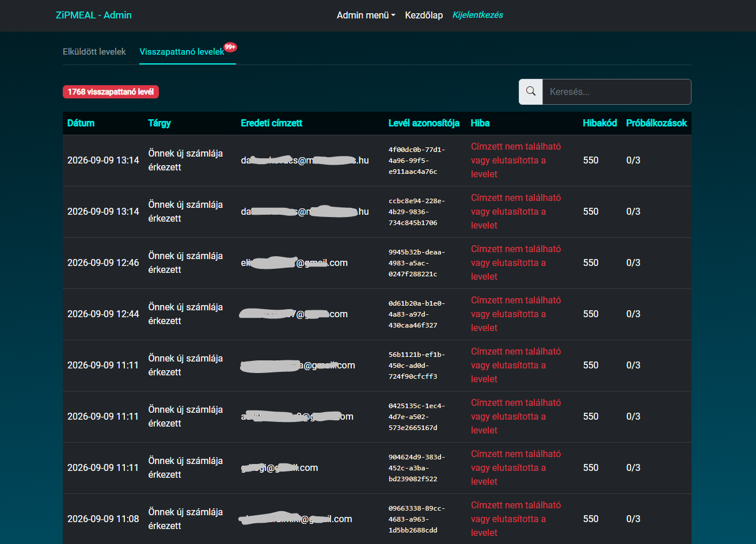Open the Admin menü dropdown
756x544 pixels.
(x=366, y=16)
